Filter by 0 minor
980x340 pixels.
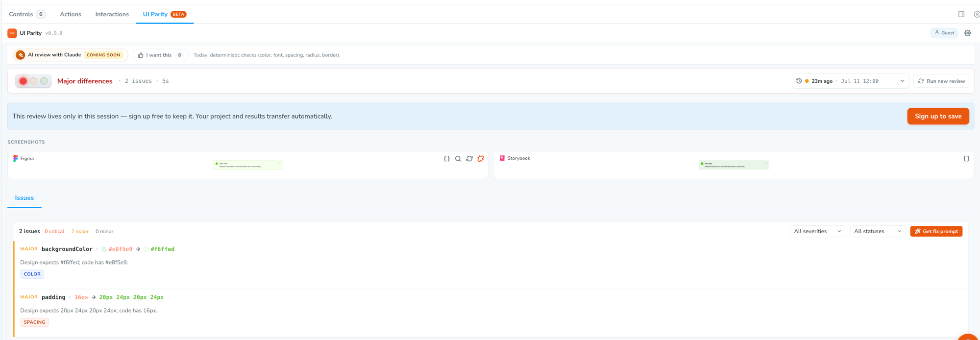(104, 231)
